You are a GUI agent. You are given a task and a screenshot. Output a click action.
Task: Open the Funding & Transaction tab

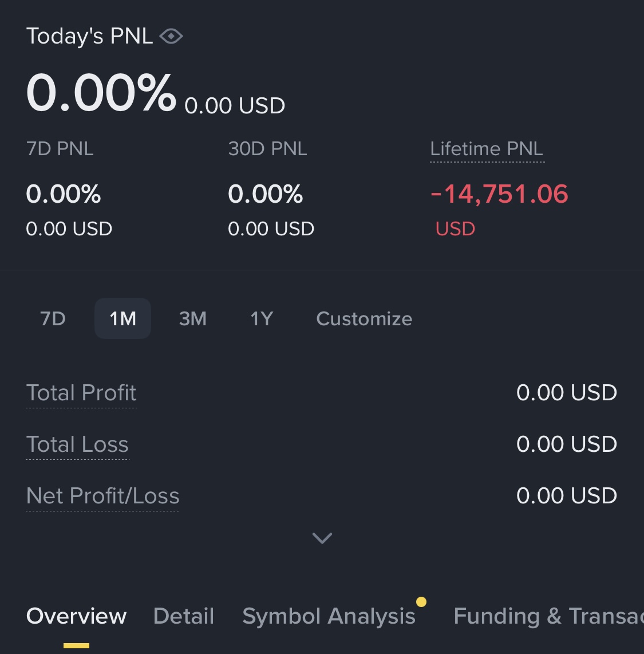coord(548,616)
